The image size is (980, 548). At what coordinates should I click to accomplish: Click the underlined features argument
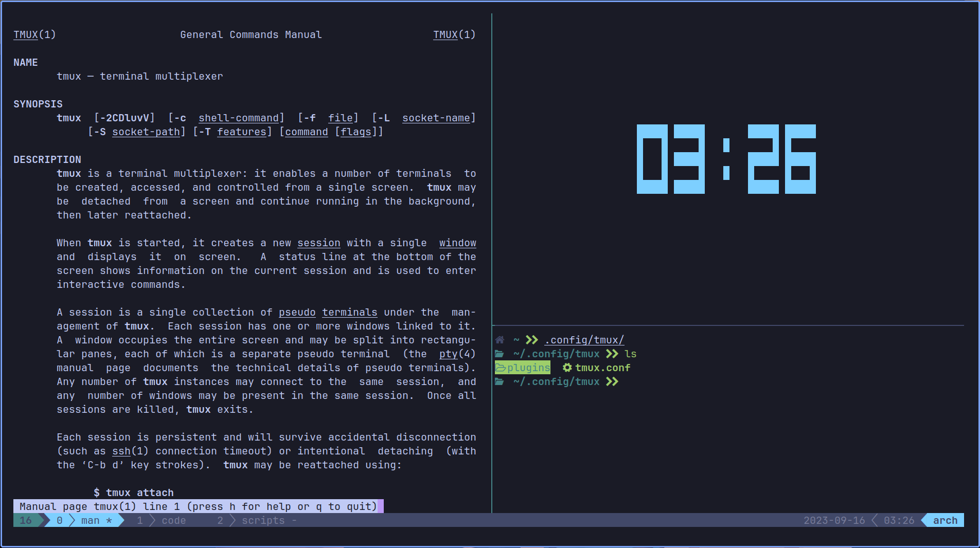[242, 132]
